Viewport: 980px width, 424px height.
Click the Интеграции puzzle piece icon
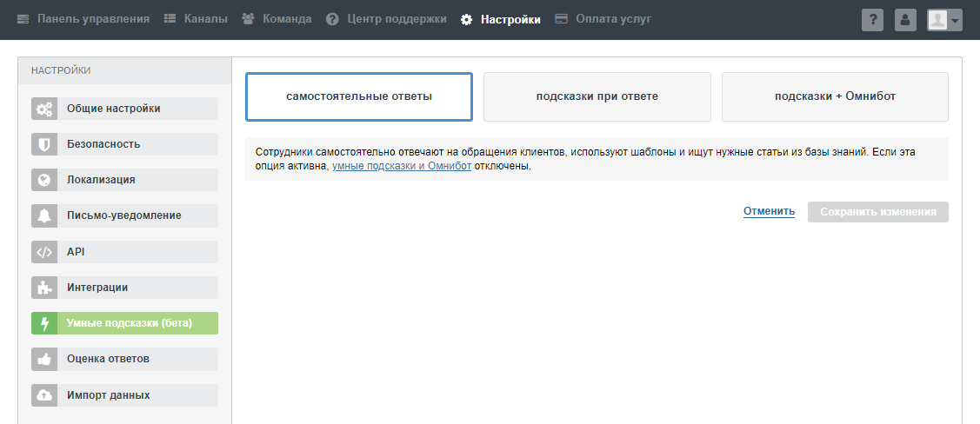44,288
